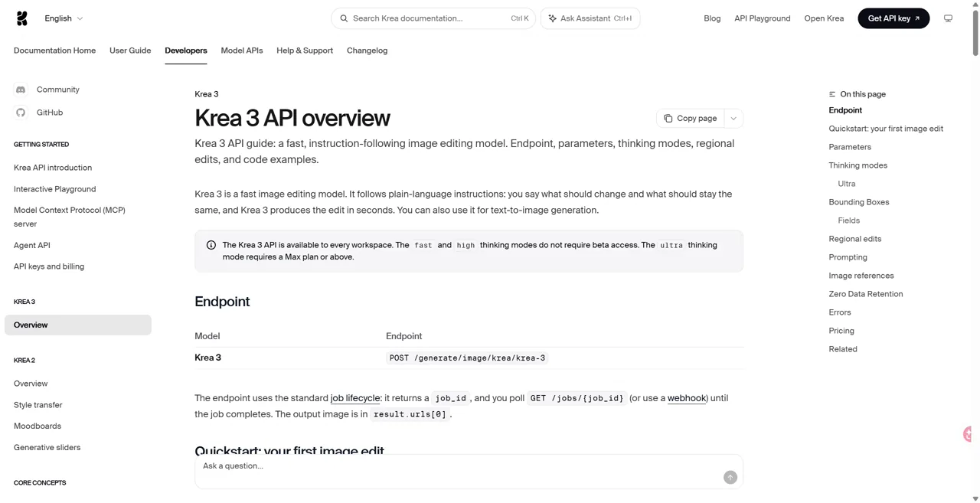Jump to Regional edits section
The width and height of the screenshot is (980, 503).
pyautogui.click(x=854, y=239)
